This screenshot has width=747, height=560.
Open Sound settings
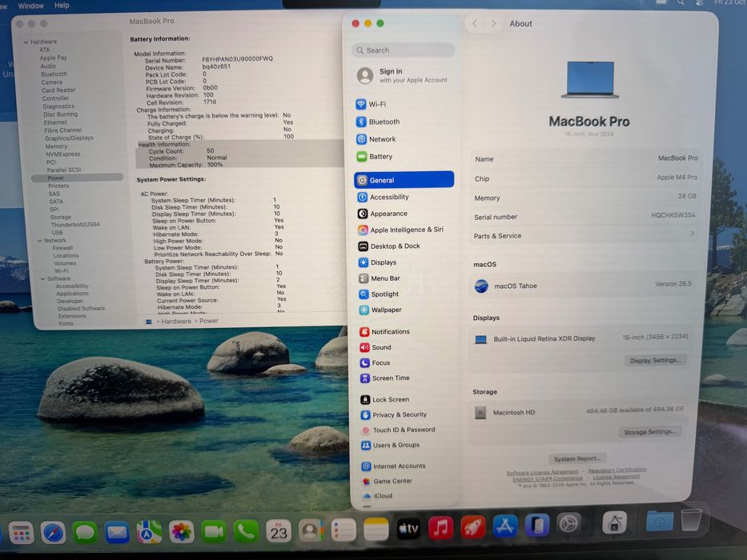point(376,347)
